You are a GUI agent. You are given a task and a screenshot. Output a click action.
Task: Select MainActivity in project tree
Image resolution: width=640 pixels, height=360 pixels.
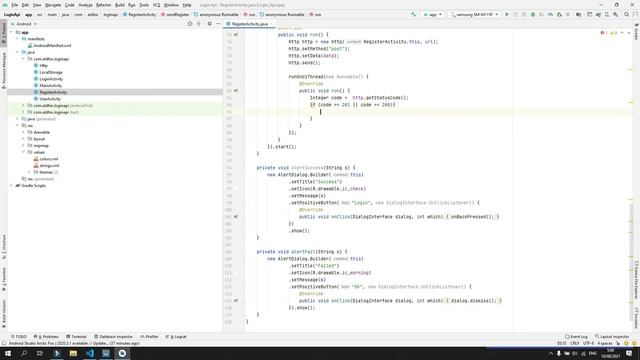coord(48,86)
